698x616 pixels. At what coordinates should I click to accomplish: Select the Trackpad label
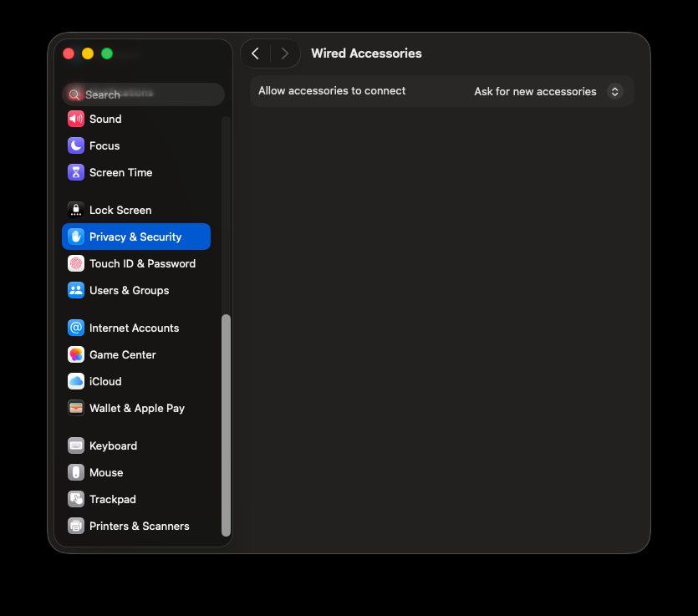(113, 499)
